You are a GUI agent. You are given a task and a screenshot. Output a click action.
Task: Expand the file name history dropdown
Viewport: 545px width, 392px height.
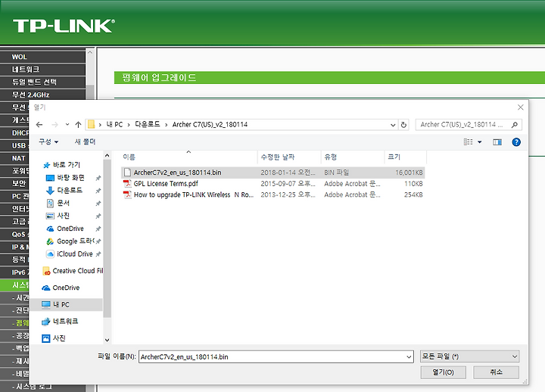[409, 357]
